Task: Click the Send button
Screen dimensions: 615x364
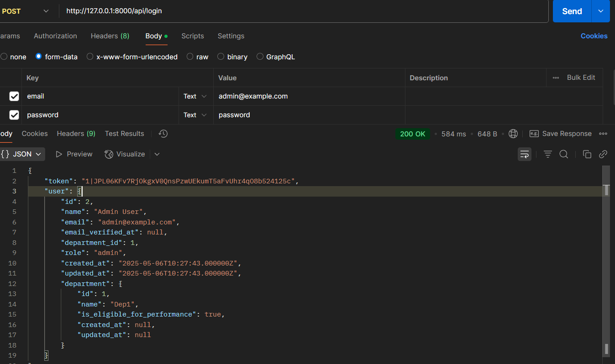Action: (x=572, y=11)
